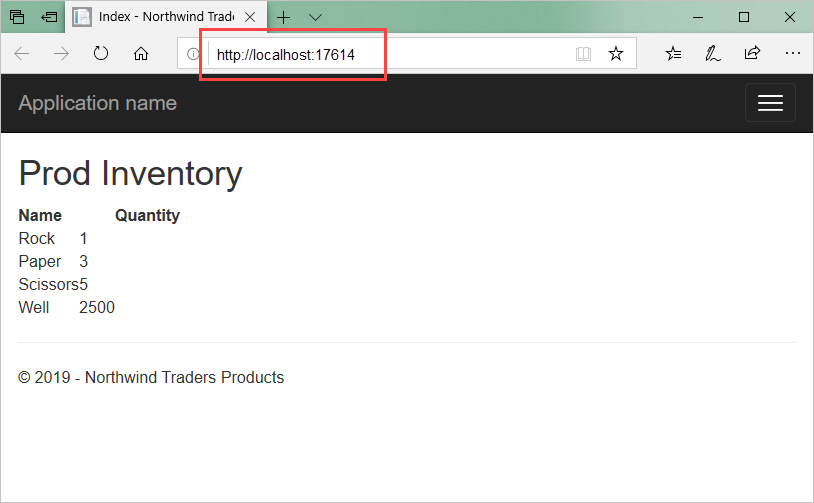
Task: Share this page icon
Action: click(x=752, y=52)
